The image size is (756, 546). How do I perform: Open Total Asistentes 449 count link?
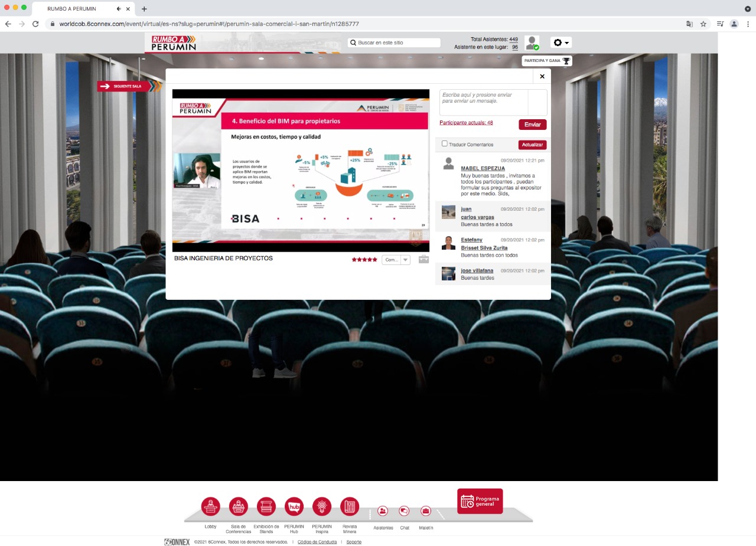tap(513, 40)
